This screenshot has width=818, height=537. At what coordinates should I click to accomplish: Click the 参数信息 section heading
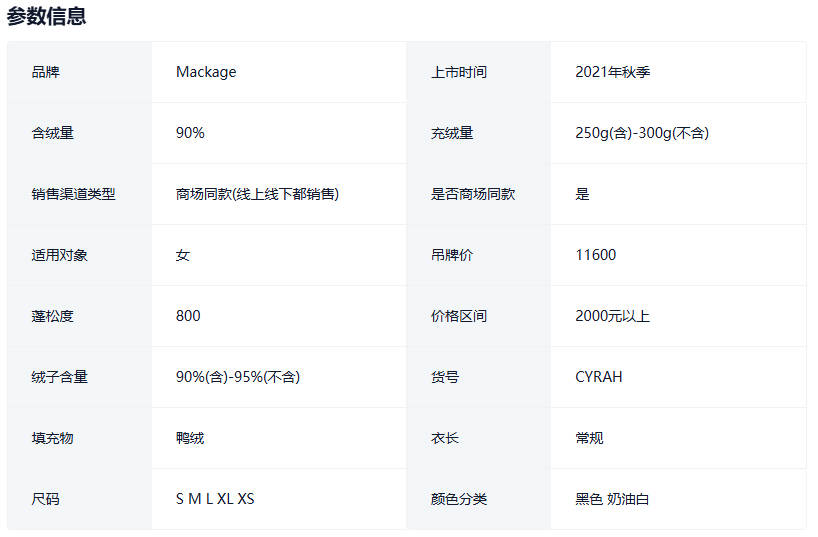coord(46,16)
